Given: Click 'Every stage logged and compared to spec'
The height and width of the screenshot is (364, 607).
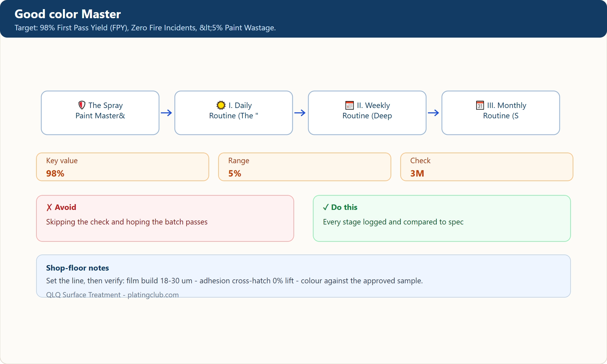Looking at the screenshot, I should (393, 222).
